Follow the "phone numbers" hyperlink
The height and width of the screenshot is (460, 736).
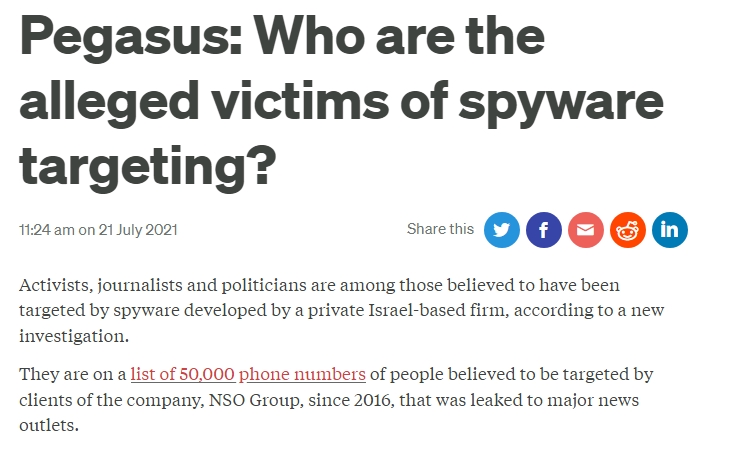point(302,375)
